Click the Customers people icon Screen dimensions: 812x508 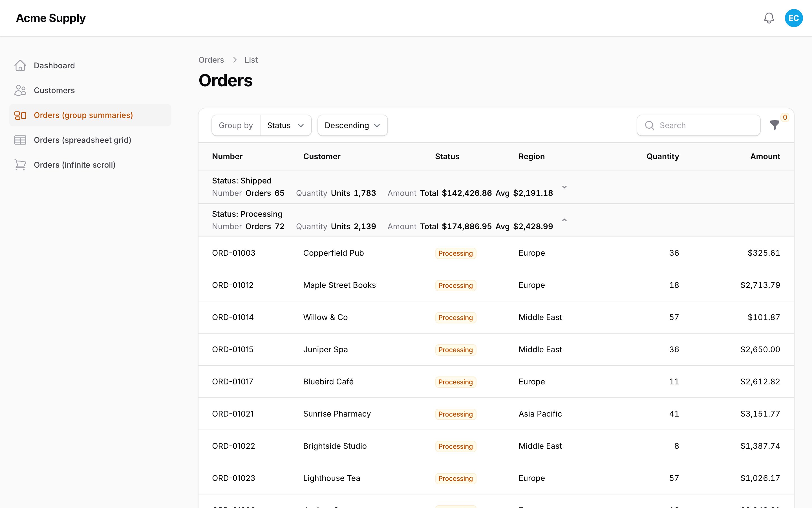pos(20,90)
